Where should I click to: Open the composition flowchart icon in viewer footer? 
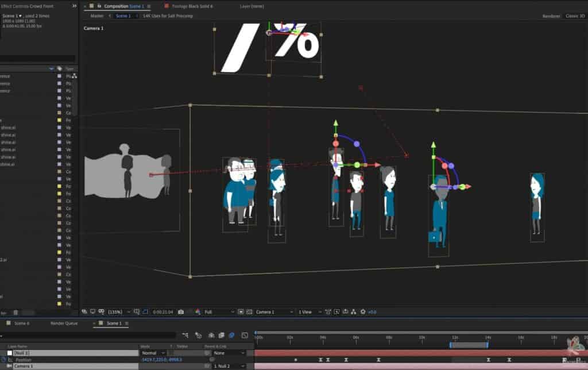pyautogui.click(x=353, y=312)
